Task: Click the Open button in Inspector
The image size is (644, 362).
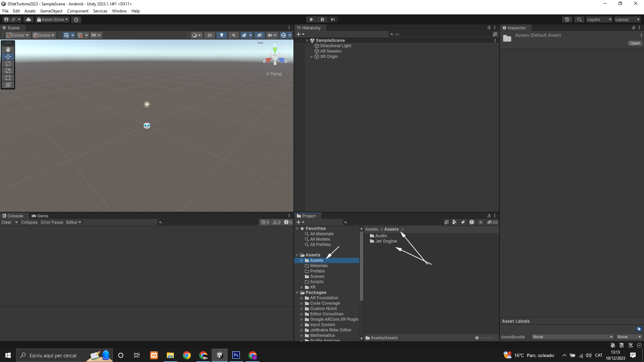Action: [x=635, y=43]
